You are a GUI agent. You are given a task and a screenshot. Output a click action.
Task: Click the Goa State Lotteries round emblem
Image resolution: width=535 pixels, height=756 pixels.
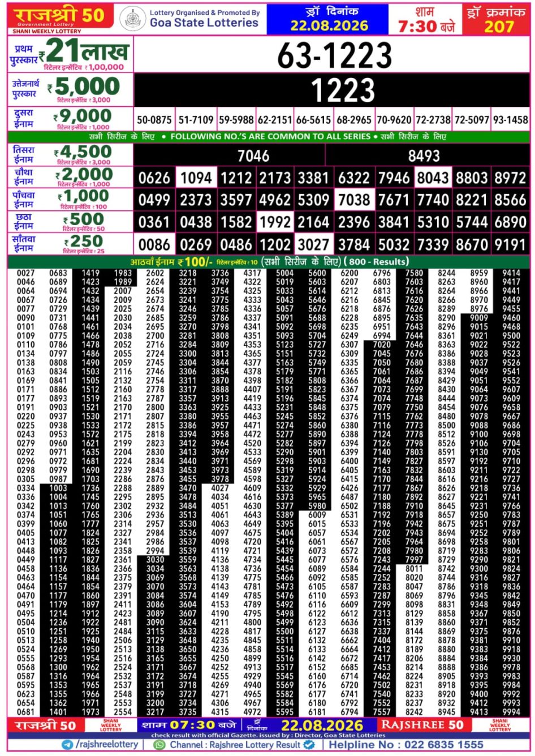pyautogui.click(x=133, y=18)
